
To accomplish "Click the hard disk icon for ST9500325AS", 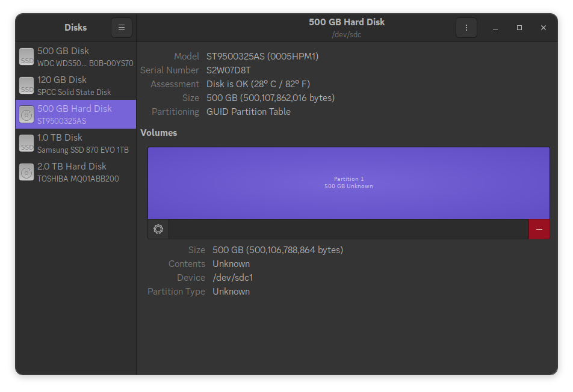I will pyautogui.click(x=26, y=114).
